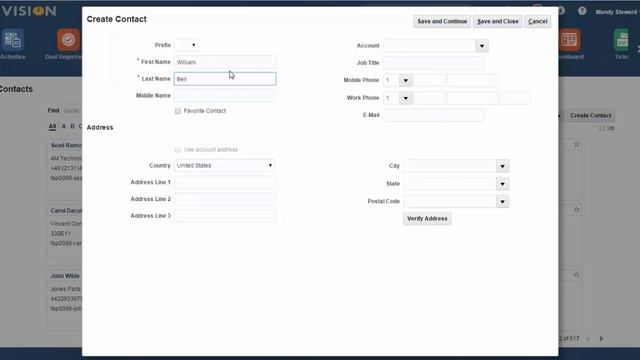Image resolution: width=640 pixels, height=360 pixels.
Task: Click the Work Phone number field
Action: coord(472,98)
